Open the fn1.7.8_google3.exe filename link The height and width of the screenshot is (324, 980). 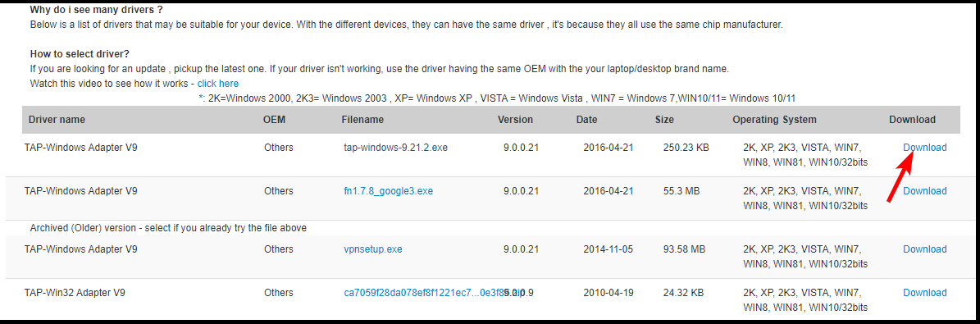[388, 191]
